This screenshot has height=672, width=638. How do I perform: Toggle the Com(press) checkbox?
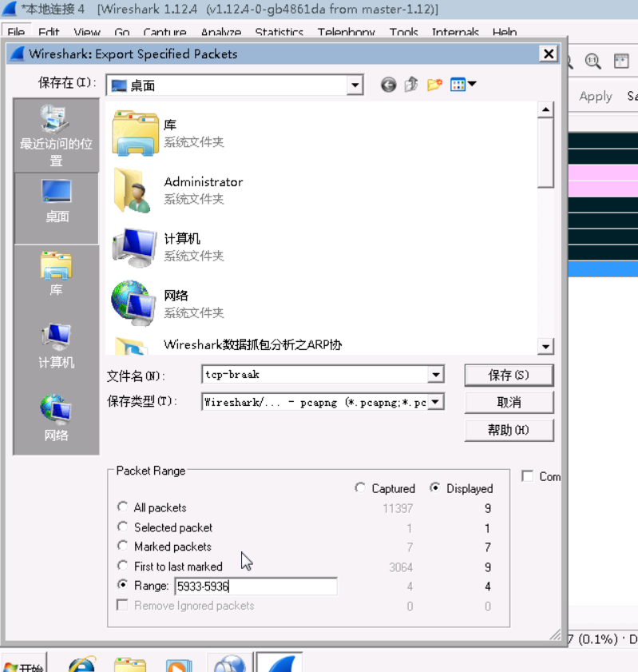528,476
